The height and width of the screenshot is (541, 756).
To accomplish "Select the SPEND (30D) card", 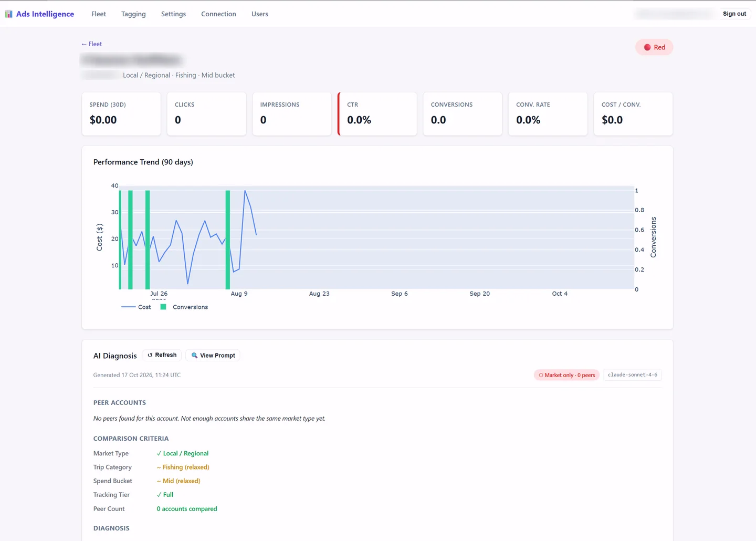I will (121, 114).
